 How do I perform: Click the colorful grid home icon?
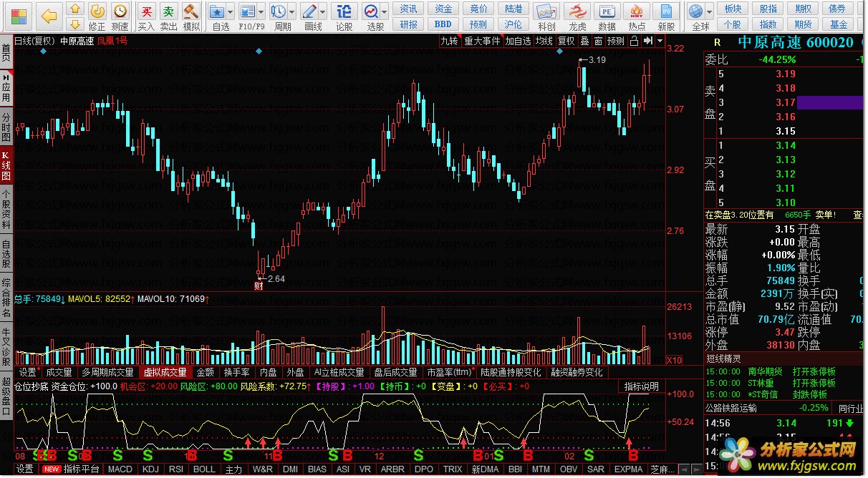(18, 15)
